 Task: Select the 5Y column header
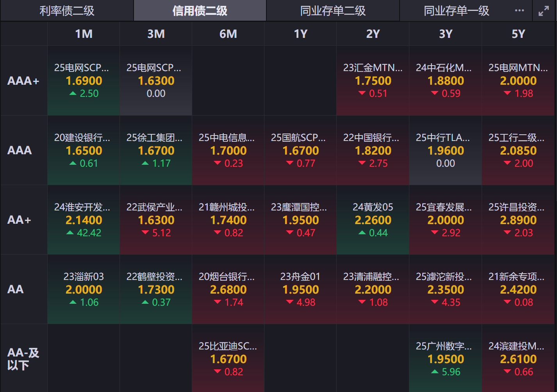click(x=518, y=34)
